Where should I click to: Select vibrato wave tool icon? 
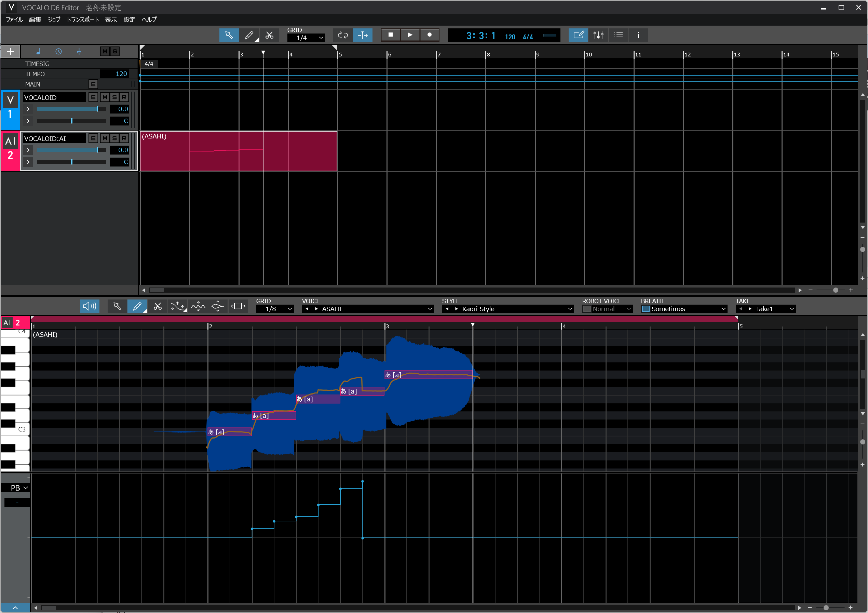[x=198, y=306]
